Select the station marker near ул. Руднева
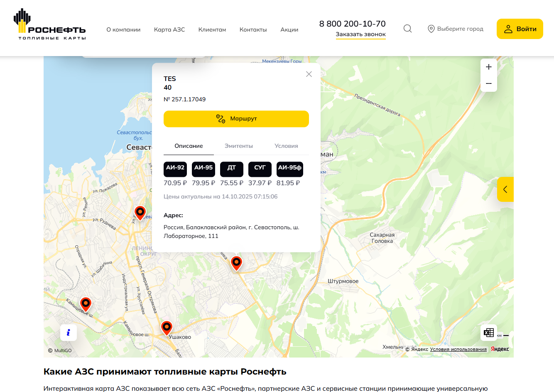Image resolution: width=554 pixels, height=392 pixels. tap(140, 213)
